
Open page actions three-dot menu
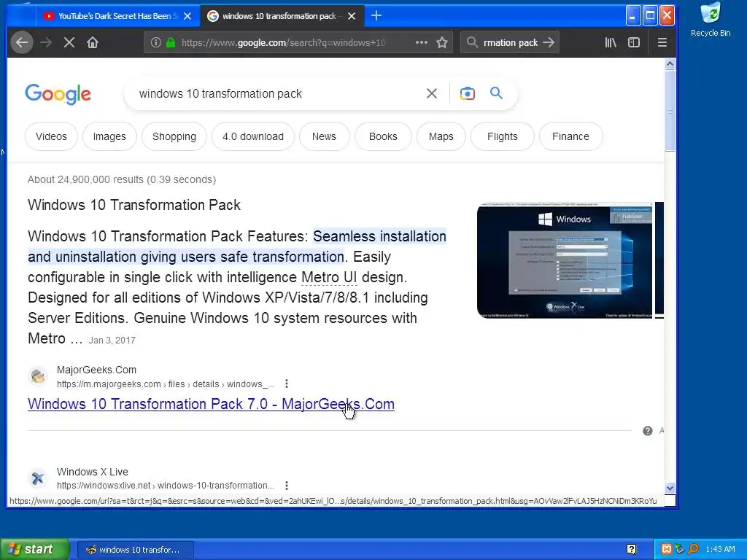tap(421, 42)
